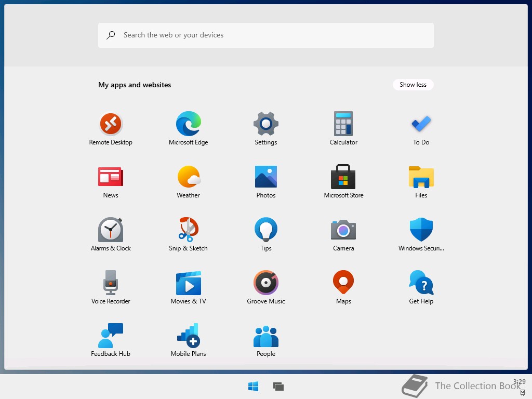Open the News app
The height and width of the screenshot is (399, 532).
coord(111,181)
